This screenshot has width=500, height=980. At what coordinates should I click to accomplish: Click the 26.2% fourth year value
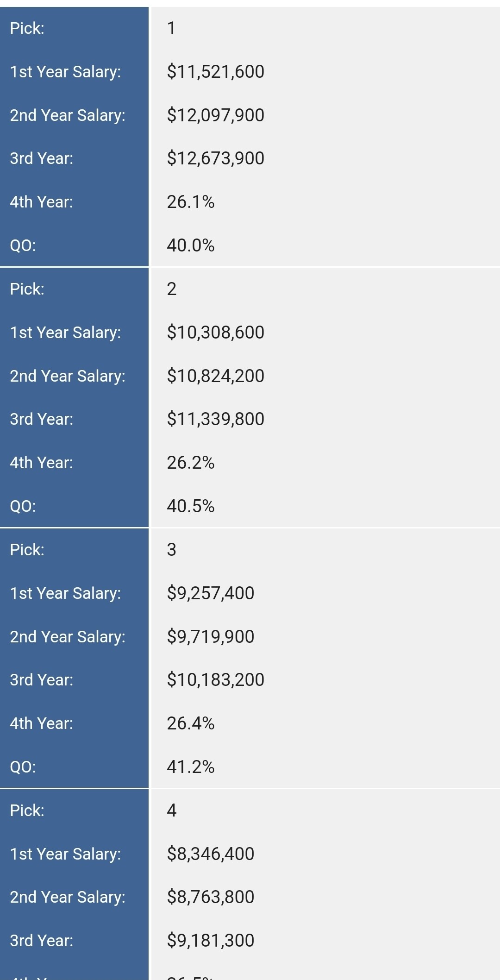pyautogui.click(x=190, y=463)
